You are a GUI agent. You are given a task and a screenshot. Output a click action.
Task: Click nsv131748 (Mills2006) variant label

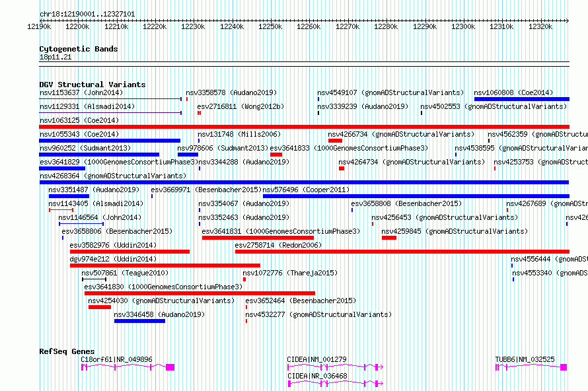(239, 134)
